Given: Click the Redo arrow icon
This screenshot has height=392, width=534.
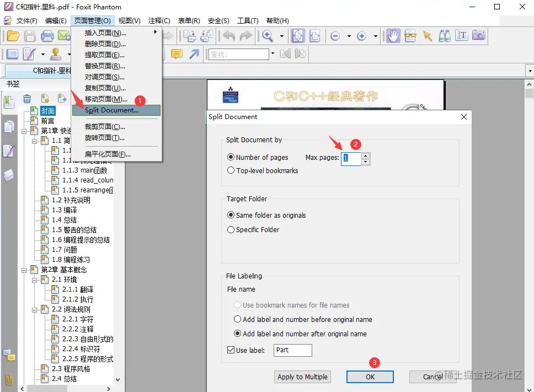Looking at the screenshot, I should click(x=245, y=35).
